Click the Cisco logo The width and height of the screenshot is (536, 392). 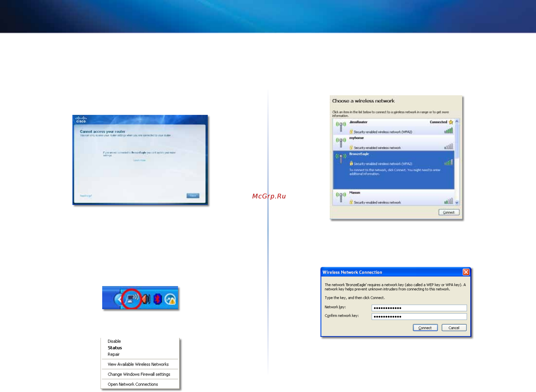click(x=81, y=119)
